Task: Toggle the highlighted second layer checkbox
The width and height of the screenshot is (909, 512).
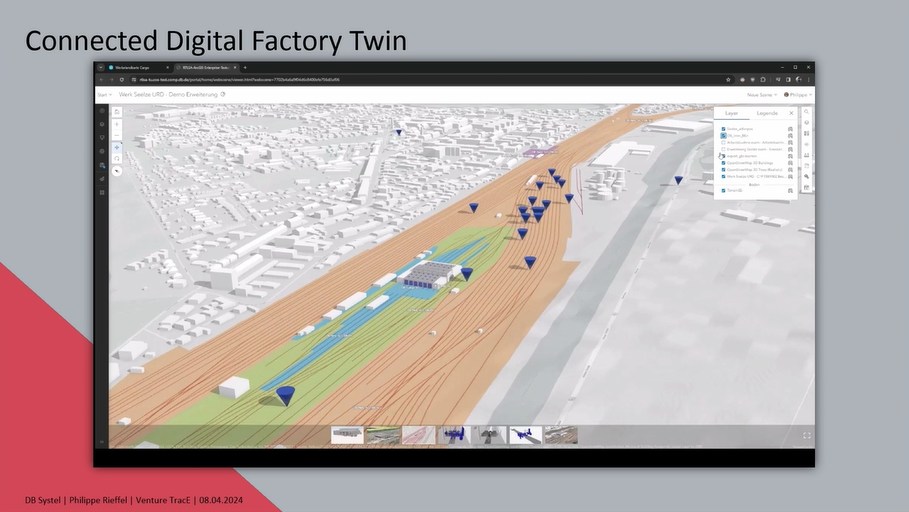Action: pos(723,136)
